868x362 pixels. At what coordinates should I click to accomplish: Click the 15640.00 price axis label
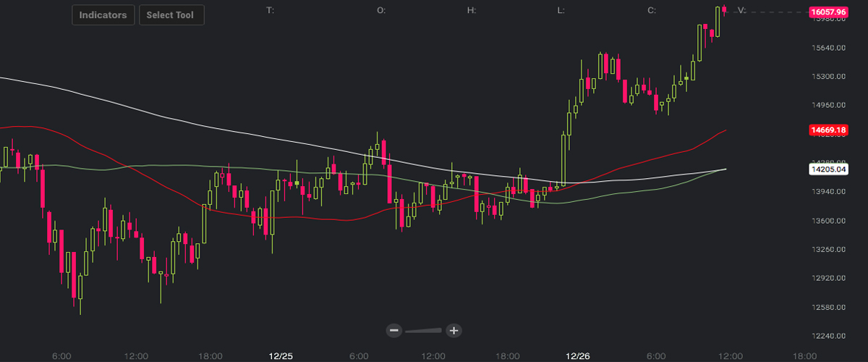click(828, 48)
